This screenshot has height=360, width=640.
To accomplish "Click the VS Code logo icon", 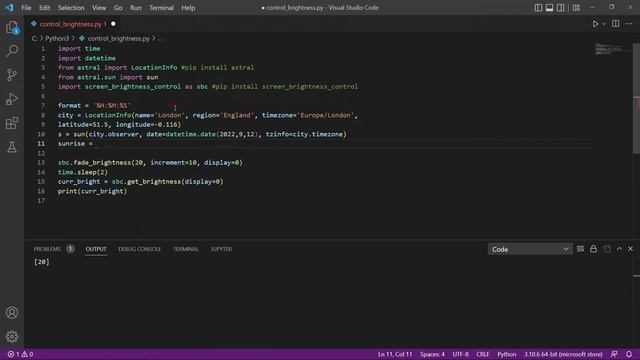I will coord(9,8).
